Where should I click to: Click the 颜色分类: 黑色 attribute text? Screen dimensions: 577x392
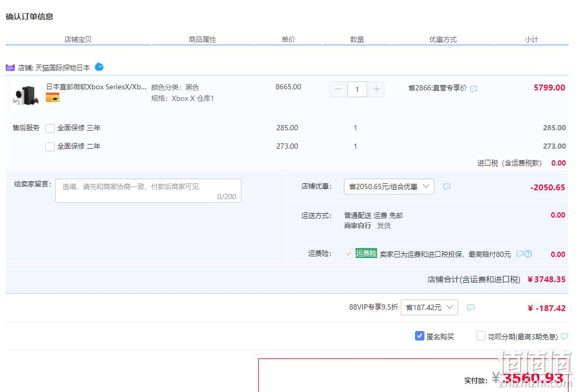[x=175, y=87]
